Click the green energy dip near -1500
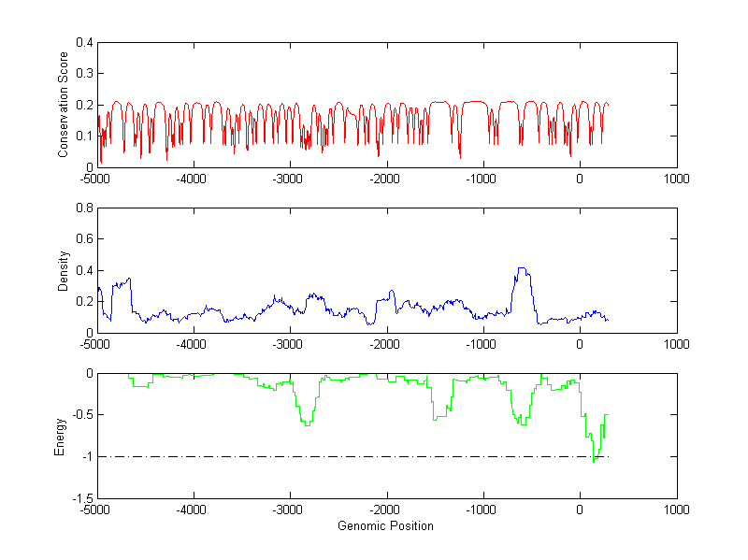748x560 pixels. (x=438, y=418)
